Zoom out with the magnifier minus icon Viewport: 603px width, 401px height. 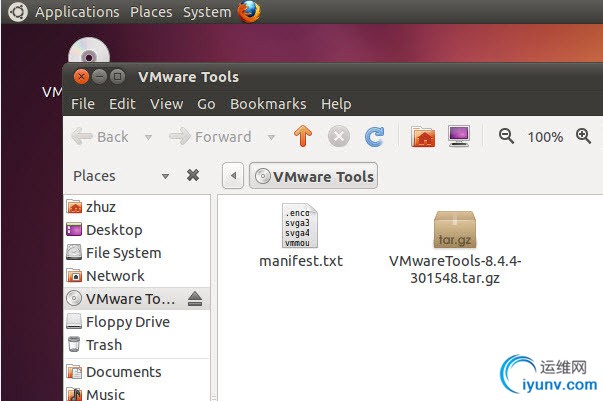point(506,136)
